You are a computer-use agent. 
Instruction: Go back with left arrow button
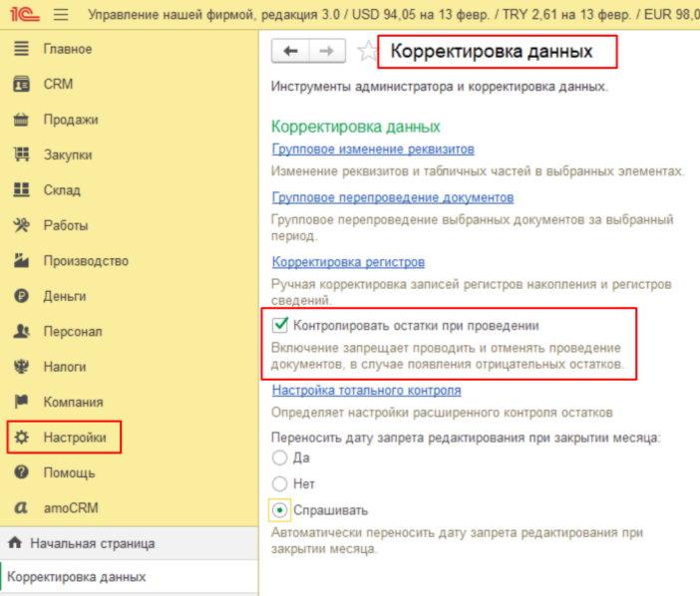coord(290,51)
